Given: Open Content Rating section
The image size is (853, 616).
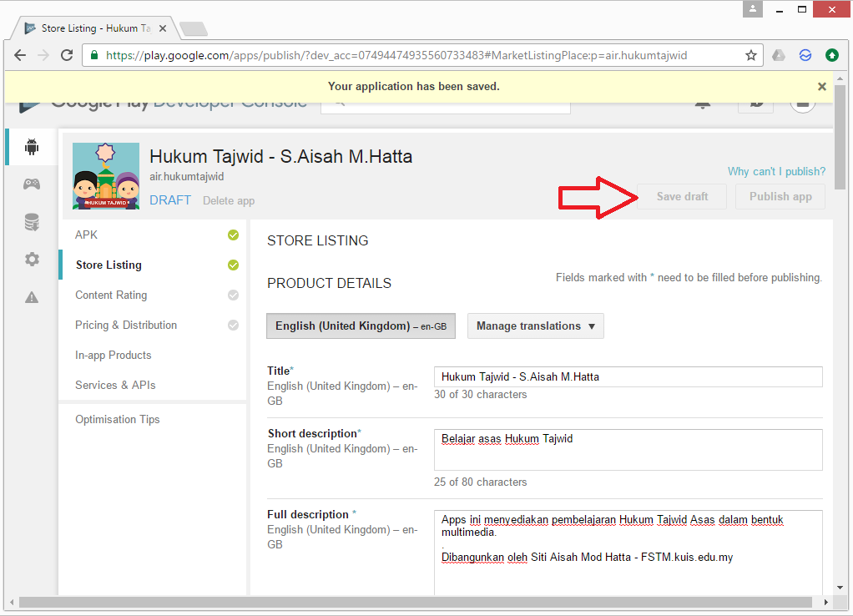Looking at the screenshot, I should [x=111, y=295].
